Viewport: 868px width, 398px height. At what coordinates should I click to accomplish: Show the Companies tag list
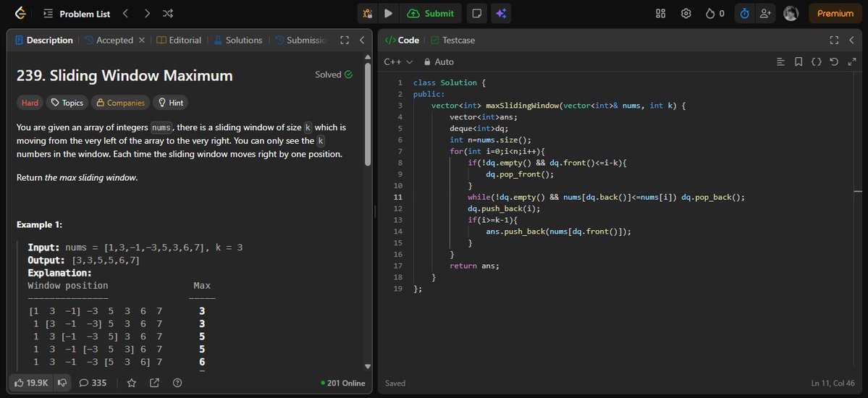click(120, 103)
